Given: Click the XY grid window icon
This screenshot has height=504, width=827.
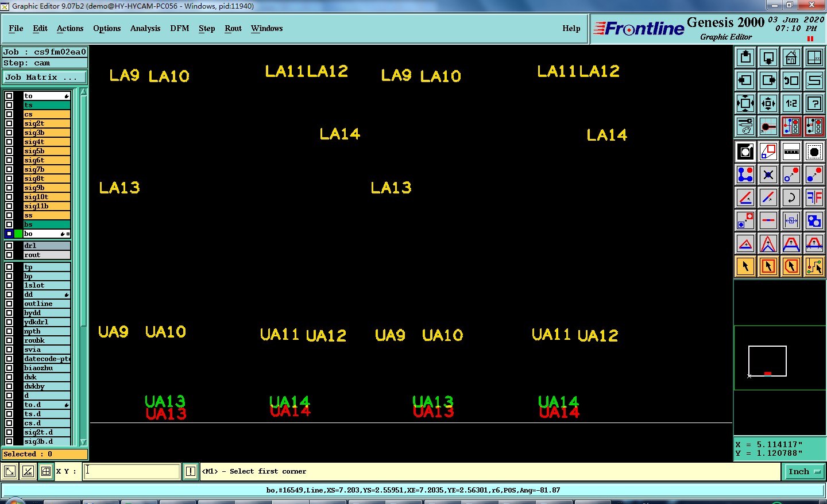Looking at the screenshot, I should (814, 57).
